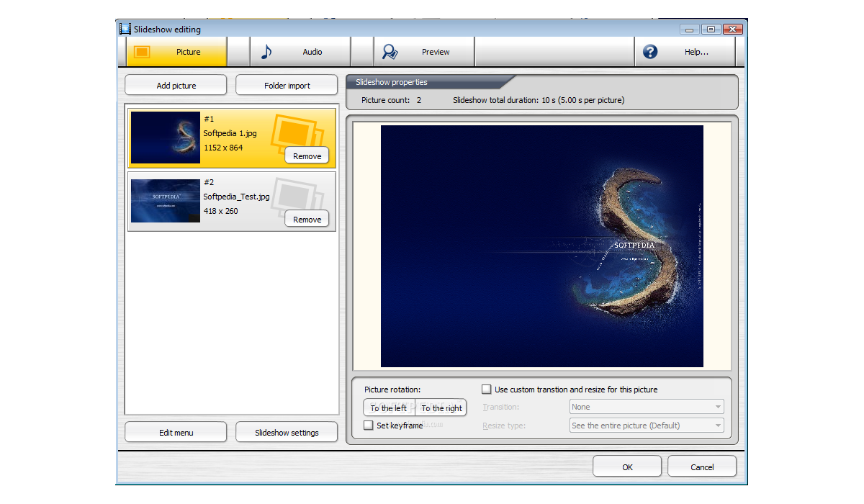The height and width of the screenshot is (504, 864).
Task: Click the 418 x 260 dimension text
Action: point(220,211)
